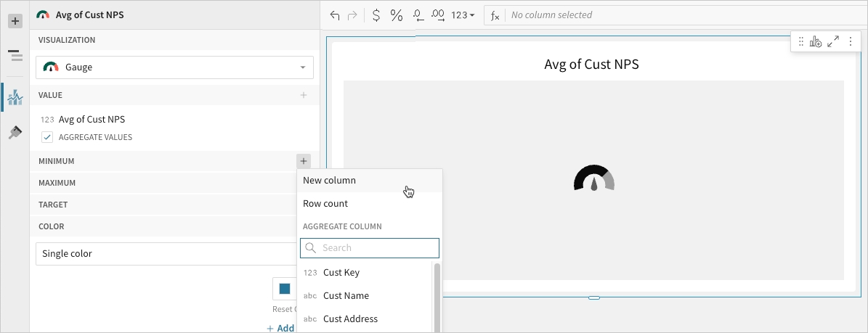868x333 pixels.
Task: Choose Row count from the menu
Action: (x=325, y=203)
